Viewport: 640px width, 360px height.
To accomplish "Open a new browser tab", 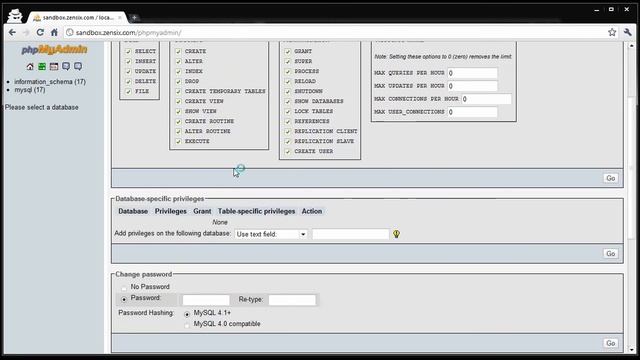I will tap(134, 18).
